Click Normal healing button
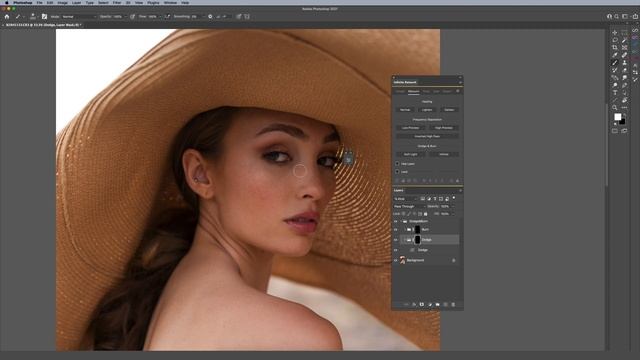 (405, 110)
